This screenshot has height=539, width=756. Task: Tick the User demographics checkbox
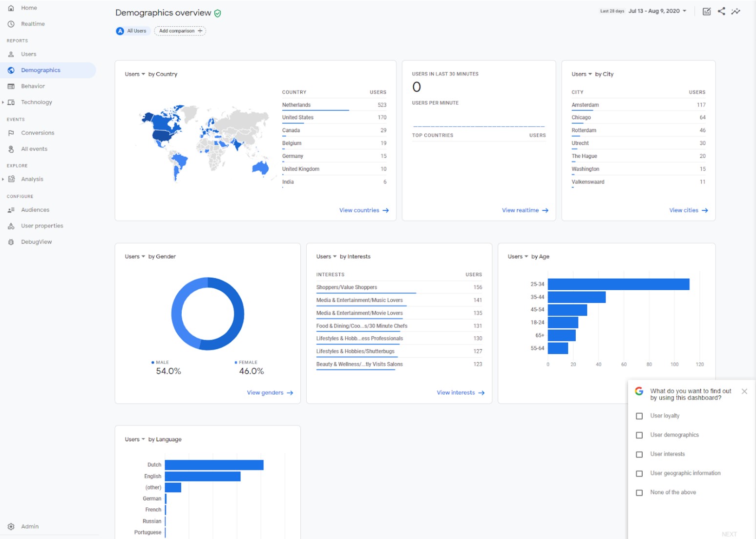pos(639,435)
